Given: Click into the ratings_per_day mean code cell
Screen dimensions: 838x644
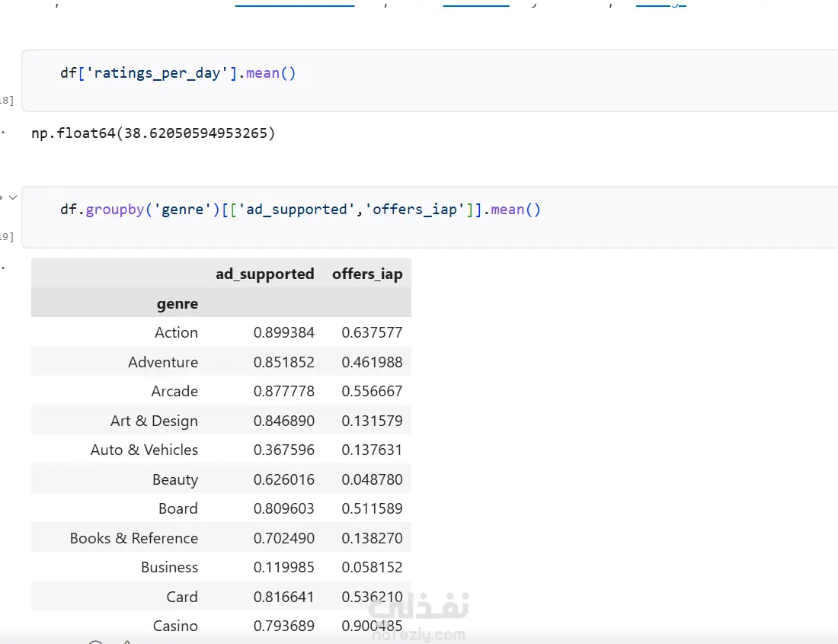Looking at the screenshot, I should pos(430,81).
